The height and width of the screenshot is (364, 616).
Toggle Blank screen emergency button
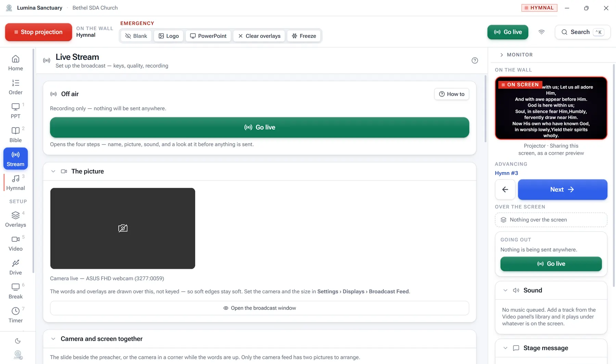tap(136, 36)
